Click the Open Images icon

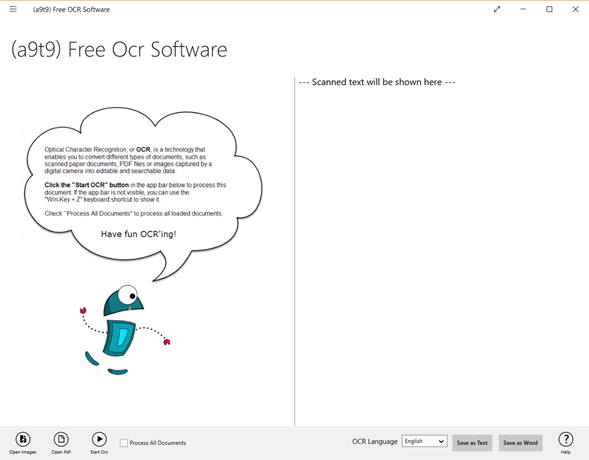23,439
